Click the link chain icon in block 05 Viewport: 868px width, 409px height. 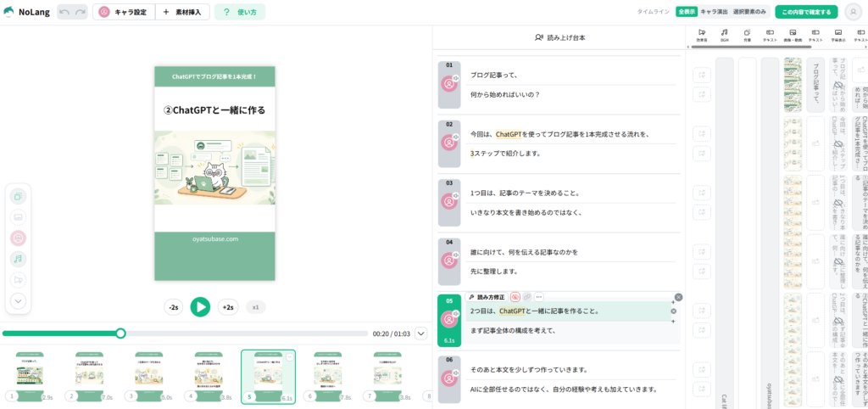coord(527,297)
